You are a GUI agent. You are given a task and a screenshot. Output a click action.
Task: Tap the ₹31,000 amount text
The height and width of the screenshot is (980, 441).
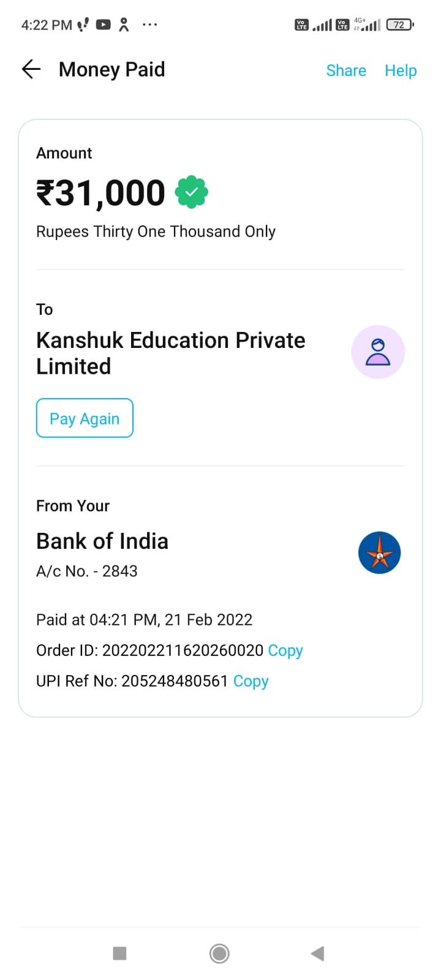[x=101, y=193]
